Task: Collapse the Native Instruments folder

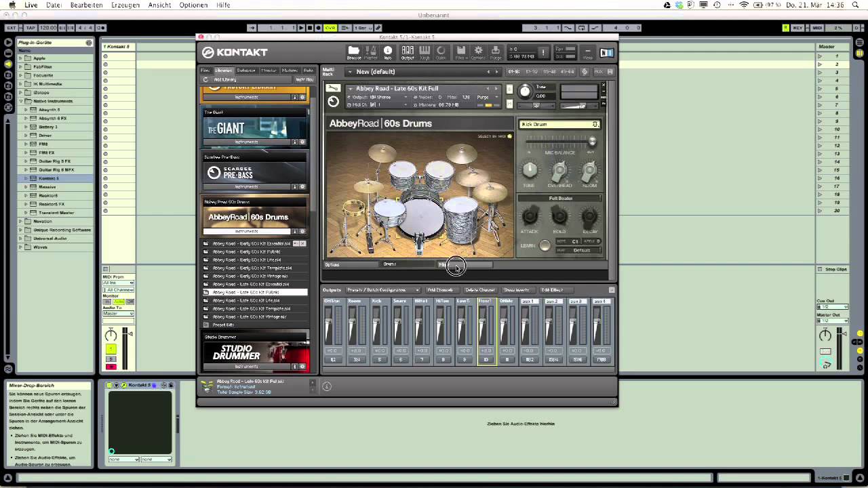Action: [x=20, y=101]
